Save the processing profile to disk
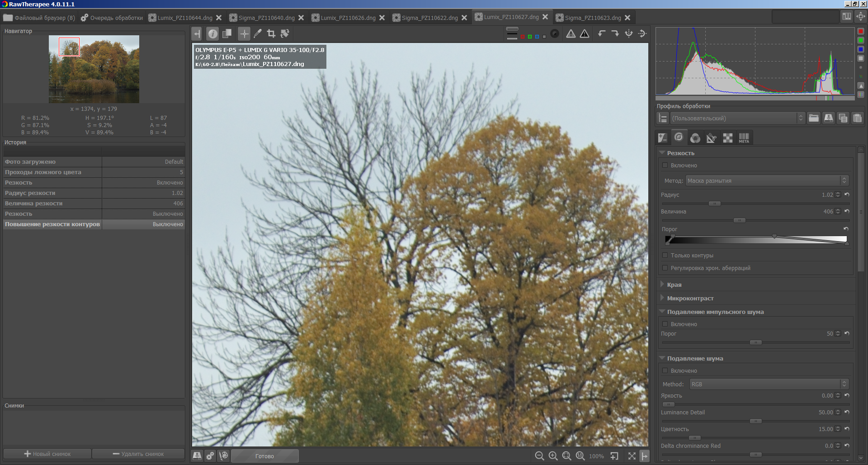This screenshot has width=868, height=465. [828, 118]
